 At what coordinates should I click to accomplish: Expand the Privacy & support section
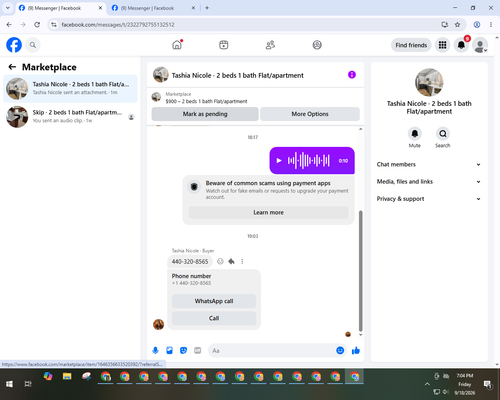429,199
